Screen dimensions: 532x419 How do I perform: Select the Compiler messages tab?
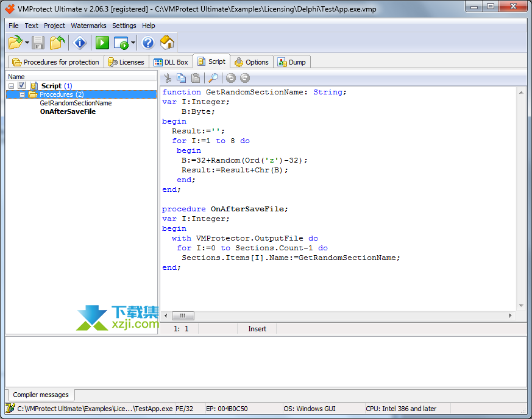click(x=41, y=395)
